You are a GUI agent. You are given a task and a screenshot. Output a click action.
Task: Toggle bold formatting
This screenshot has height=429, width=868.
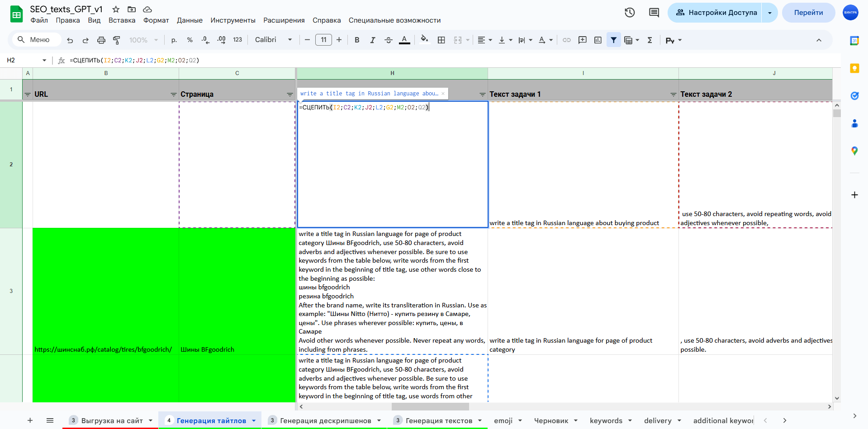coord(357,40)
